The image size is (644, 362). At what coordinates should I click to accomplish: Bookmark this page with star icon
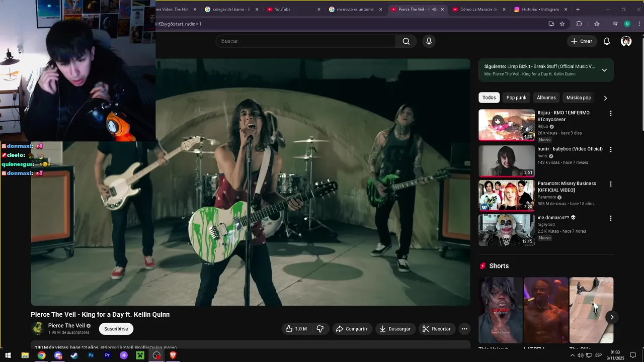click(x=562, y=24)
